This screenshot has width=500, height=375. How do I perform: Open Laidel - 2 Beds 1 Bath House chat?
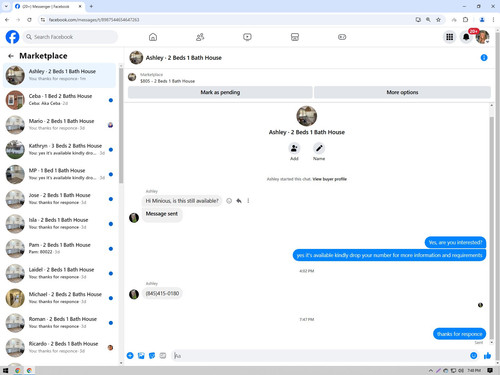(x=59, y=273)
